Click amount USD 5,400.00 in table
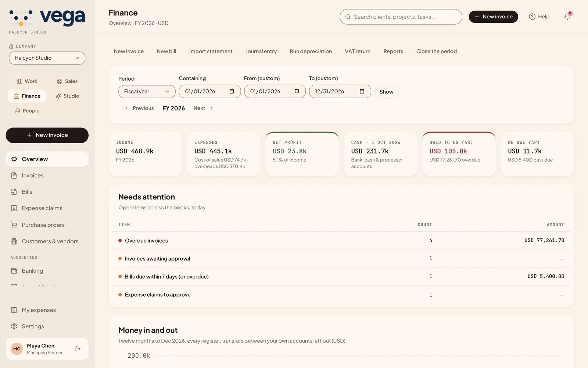Screen dimensions: 588x368 [x=546, y=276]
